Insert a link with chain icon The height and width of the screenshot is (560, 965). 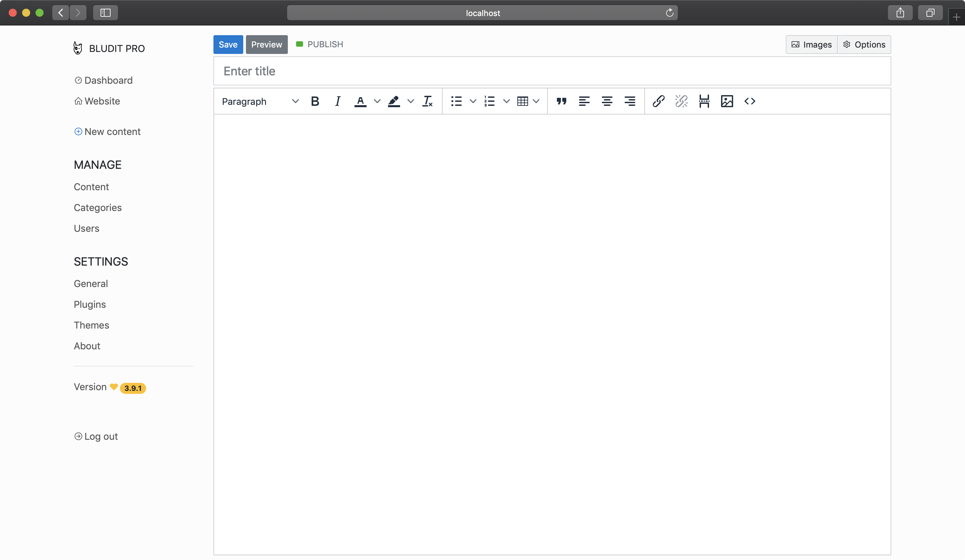click(658, 101)
